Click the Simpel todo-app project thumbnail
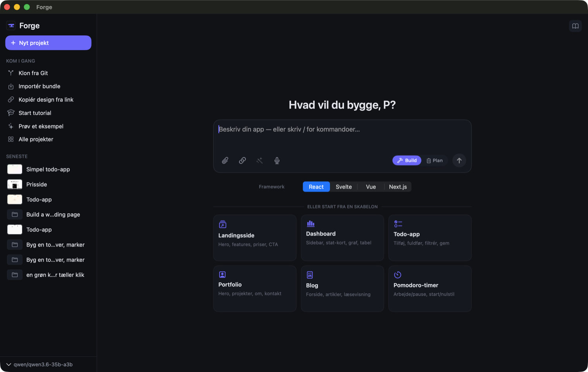 tap(15, 169)
